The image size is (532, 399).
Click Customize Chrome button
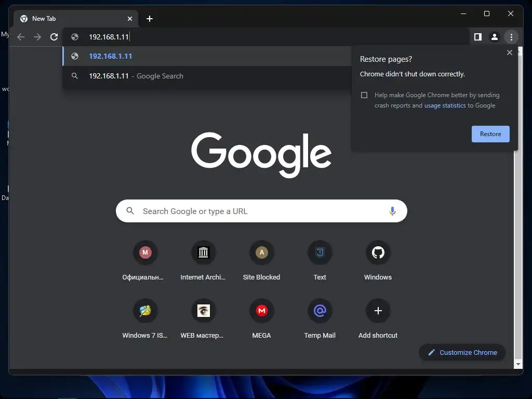462,353
